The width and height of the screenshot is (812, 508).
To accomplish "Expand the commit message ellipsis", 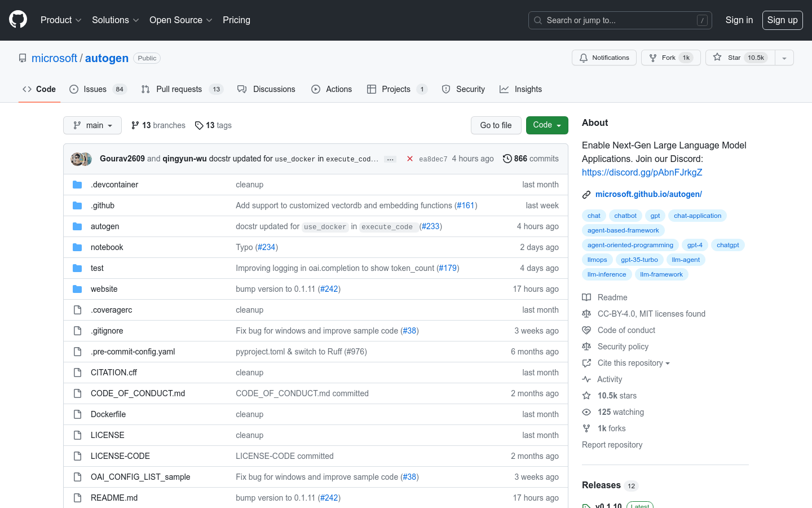I will [x=390, y=159].
